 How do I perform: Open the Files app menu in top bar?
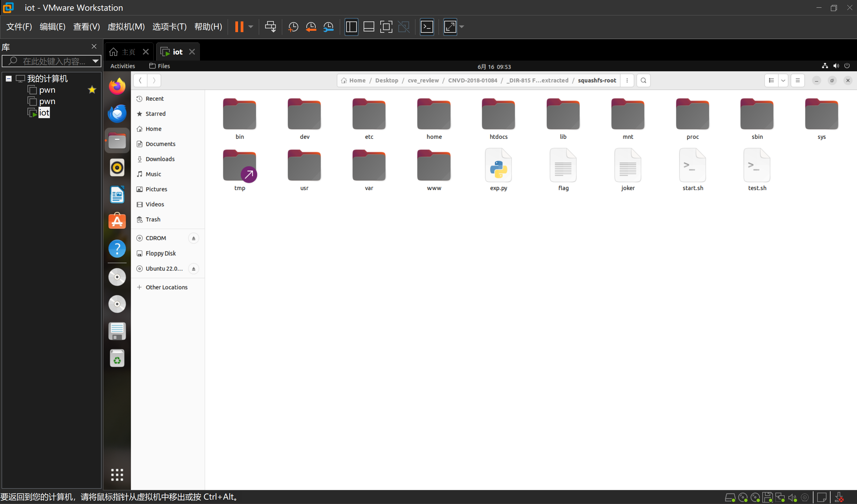(159, 66)
